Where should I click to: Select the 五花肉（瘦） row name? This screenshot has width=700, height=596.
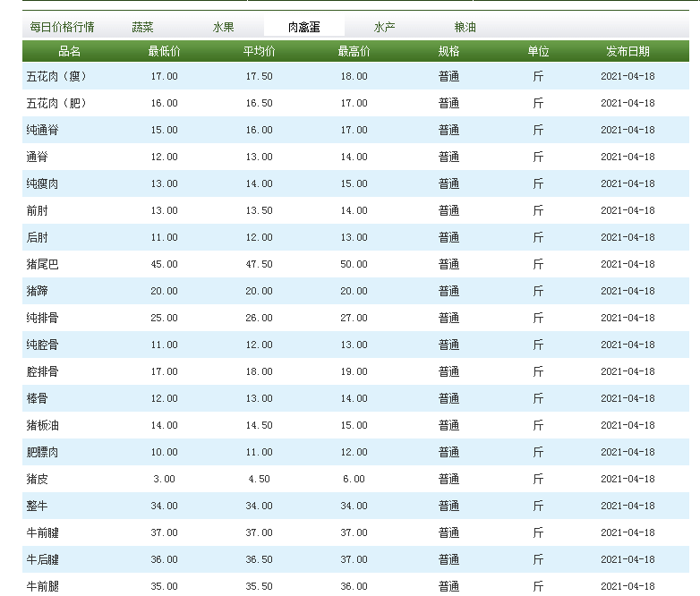tap(56, 76)
